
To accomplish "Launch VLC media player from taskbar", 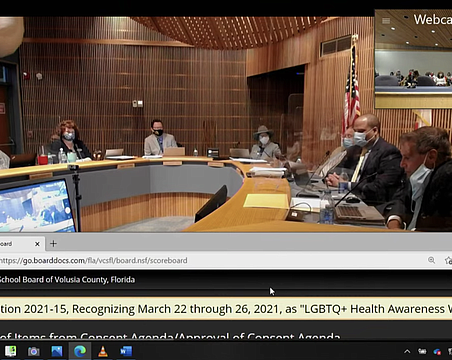I will [103, 351].
